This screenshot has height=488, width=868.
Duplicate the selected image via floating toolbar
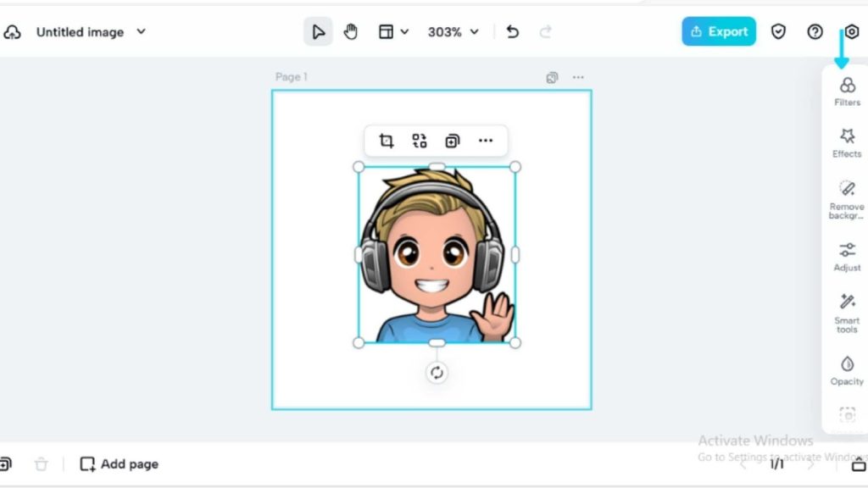point(453,141)
